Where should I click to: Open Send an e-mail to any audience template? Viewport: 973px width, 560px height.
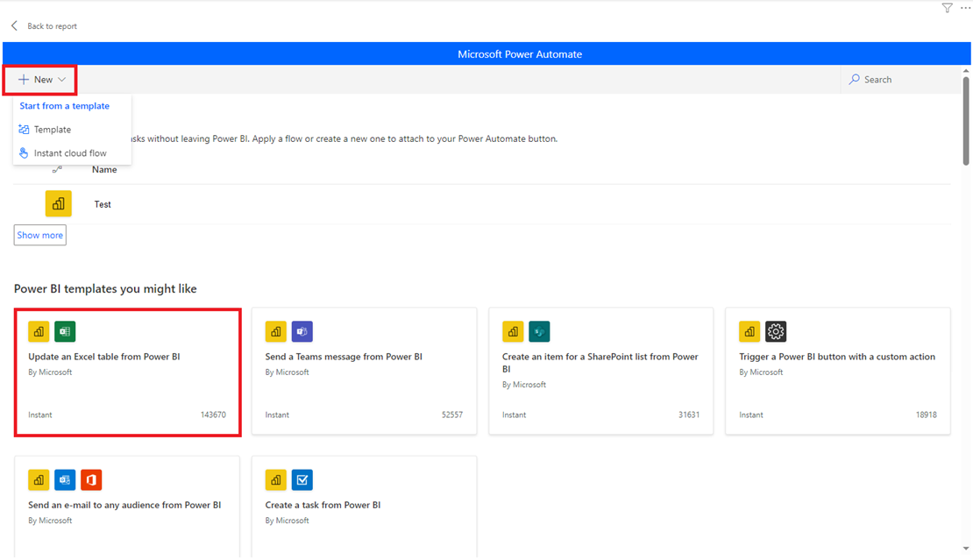click(127, 507)
